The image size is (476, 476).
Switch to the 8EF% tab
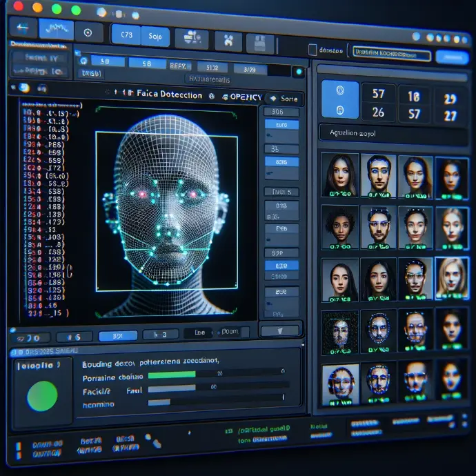click(179, 66)
